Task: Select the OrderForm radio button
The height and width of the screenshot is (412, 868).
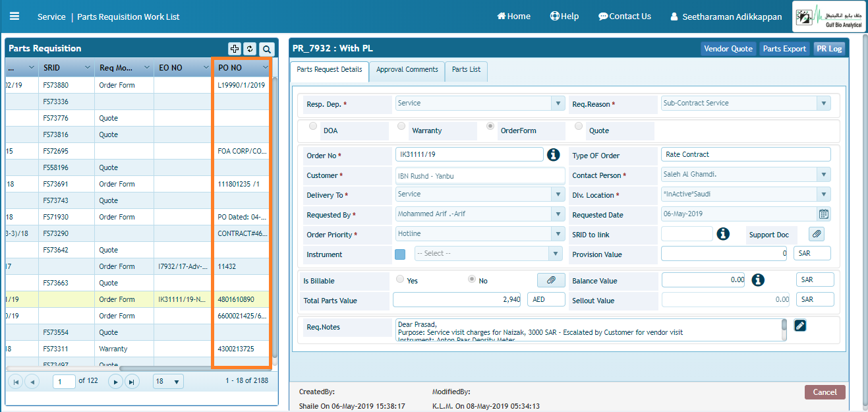Action: click(x=490, y=127)
